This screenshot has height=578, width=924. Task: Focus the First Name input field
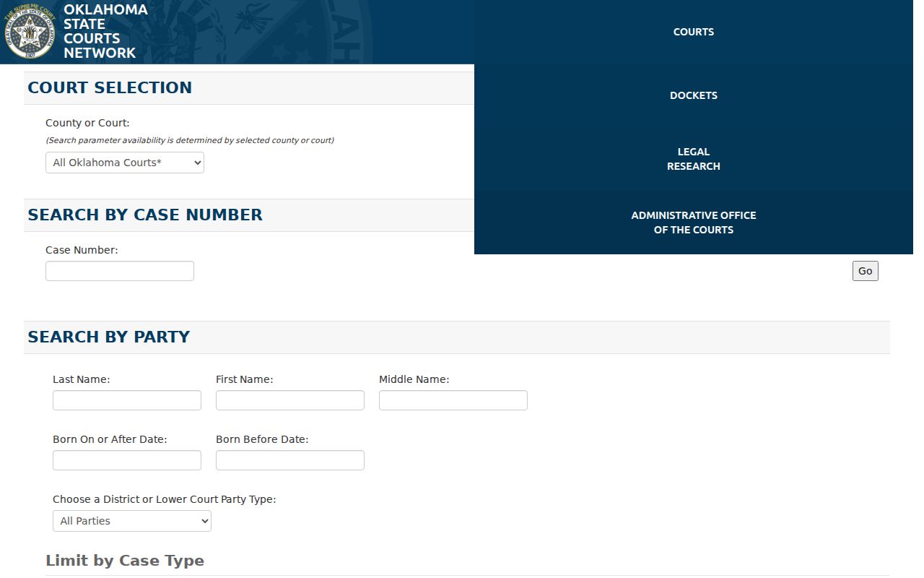click(x=290, y=400)
